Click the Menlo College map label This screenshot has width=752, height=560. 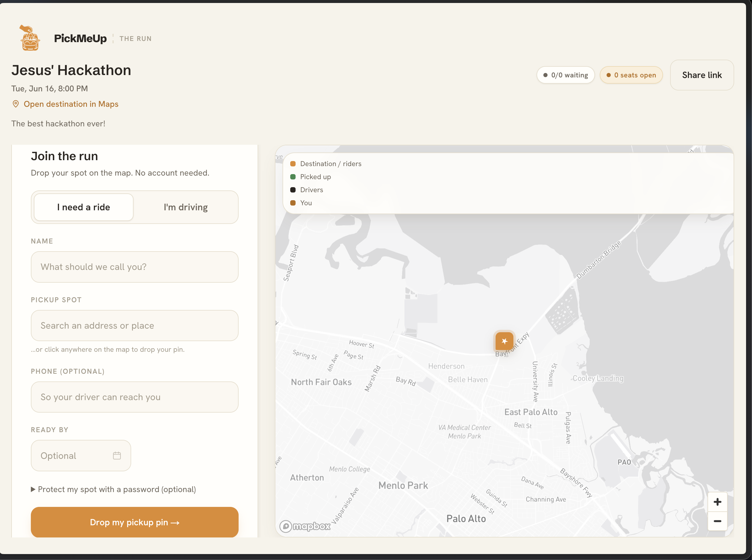pyautogui.click(x=349, y=469)
